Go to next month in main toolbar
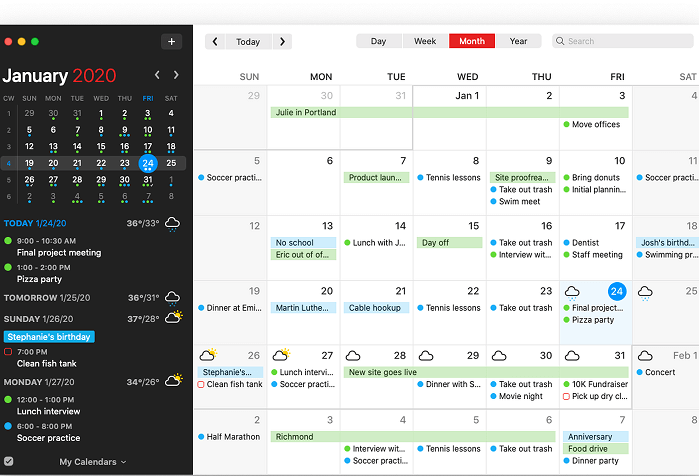Viewport: 699px width, 476px height. [x=282, y=41]
